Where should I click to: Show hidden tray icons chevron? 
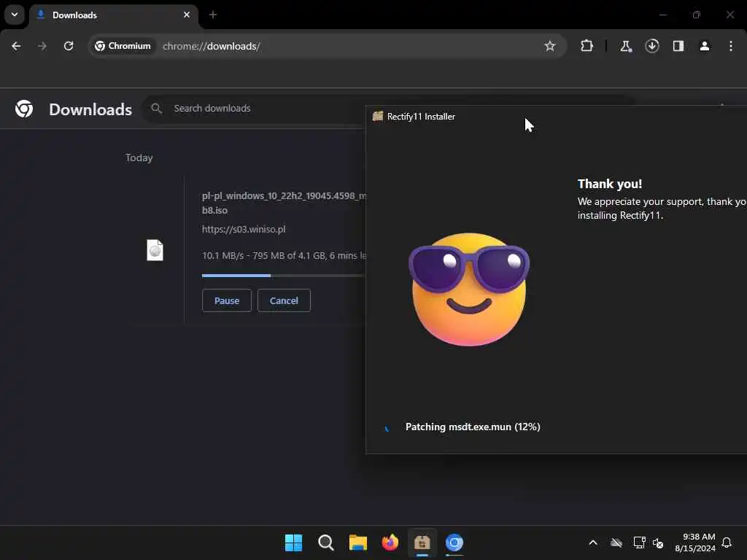[x=592, y=542]
